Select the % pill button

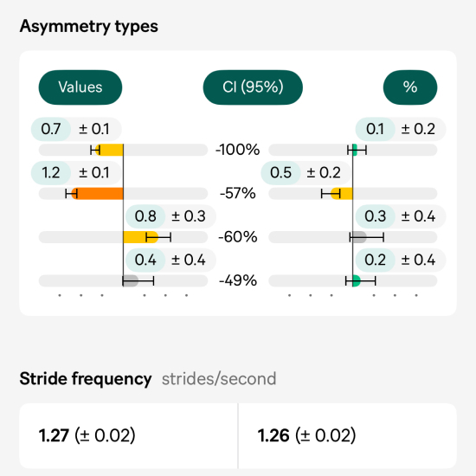(x=410, y=87)
